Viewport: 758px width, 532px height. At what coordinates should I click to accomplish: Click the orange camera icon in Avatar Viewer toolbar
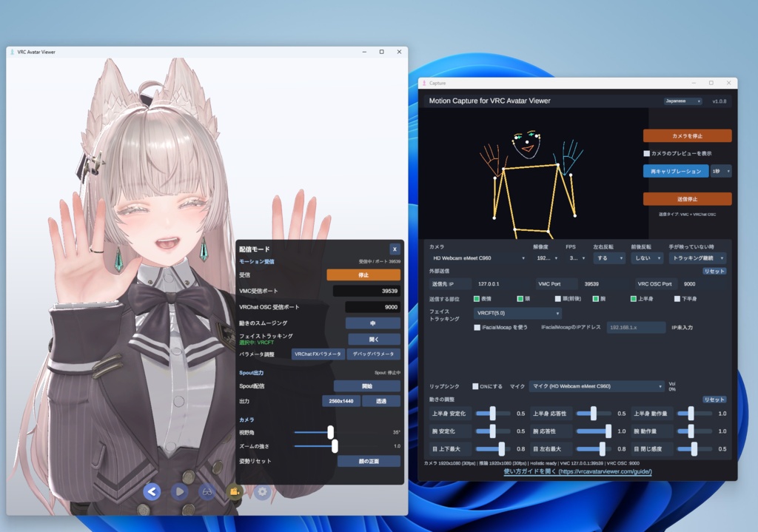click(x=235, y=492)
